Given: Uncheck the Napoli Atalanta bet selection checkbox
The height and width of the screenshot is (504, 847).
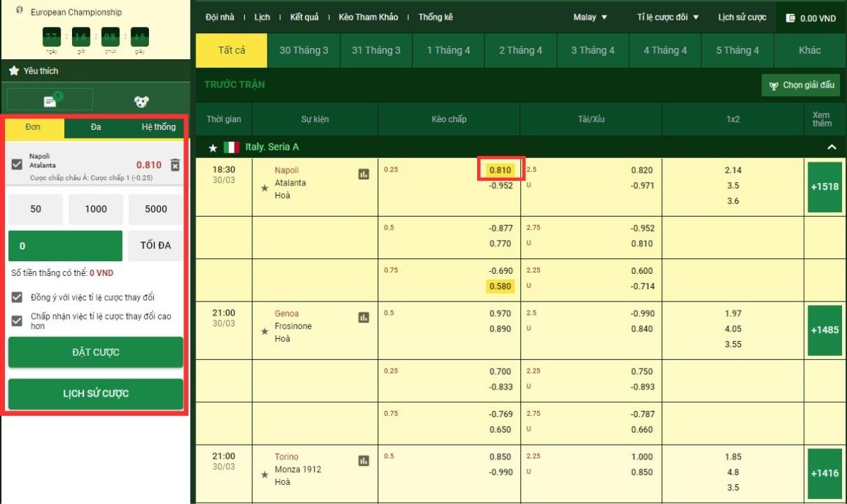Looking at the screenshot, I should pos(18,164).
